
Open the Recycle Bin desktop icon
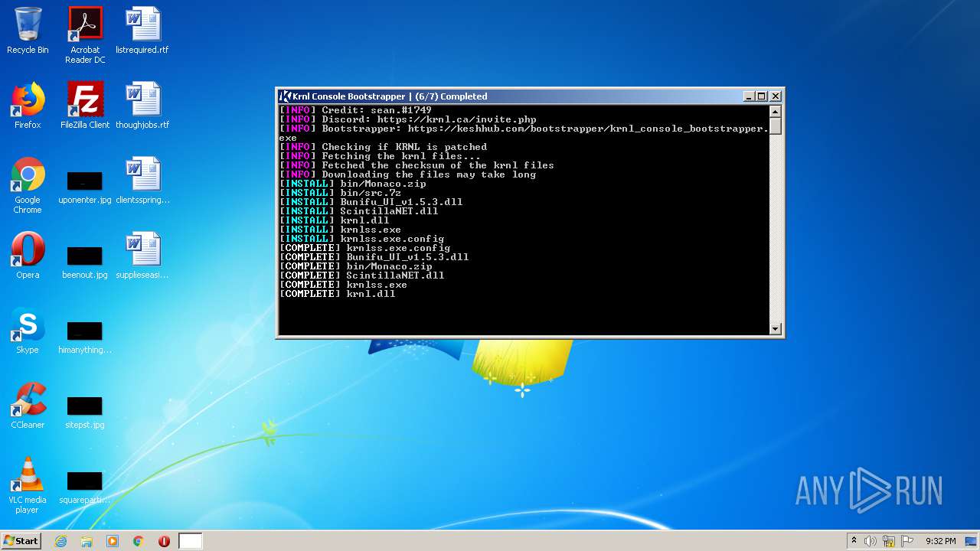(x=28, y=31)
